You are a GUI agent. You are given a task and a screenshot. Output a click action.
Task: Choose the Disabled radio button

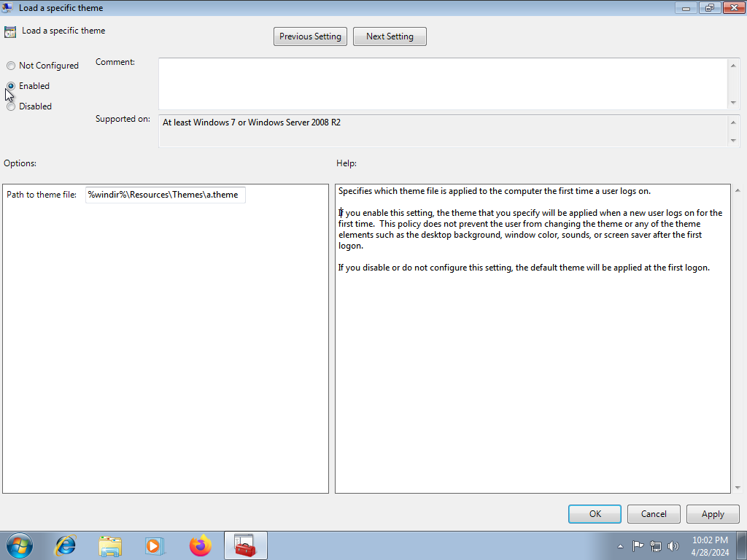(11, 106)
